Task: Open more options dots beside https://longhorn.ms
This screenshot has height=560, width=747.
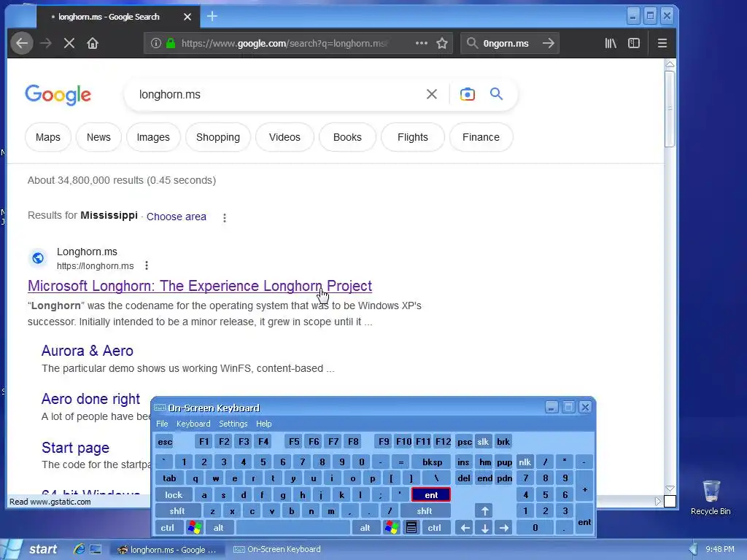Action: coord(146,265)
